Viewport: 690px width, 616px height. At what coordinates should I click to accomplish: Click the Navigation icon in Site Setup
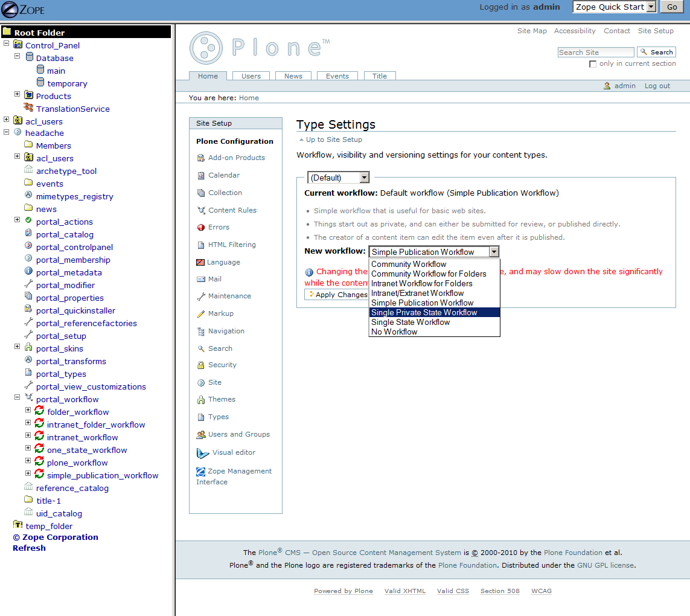pyautogui.click(x=200, y=331)
